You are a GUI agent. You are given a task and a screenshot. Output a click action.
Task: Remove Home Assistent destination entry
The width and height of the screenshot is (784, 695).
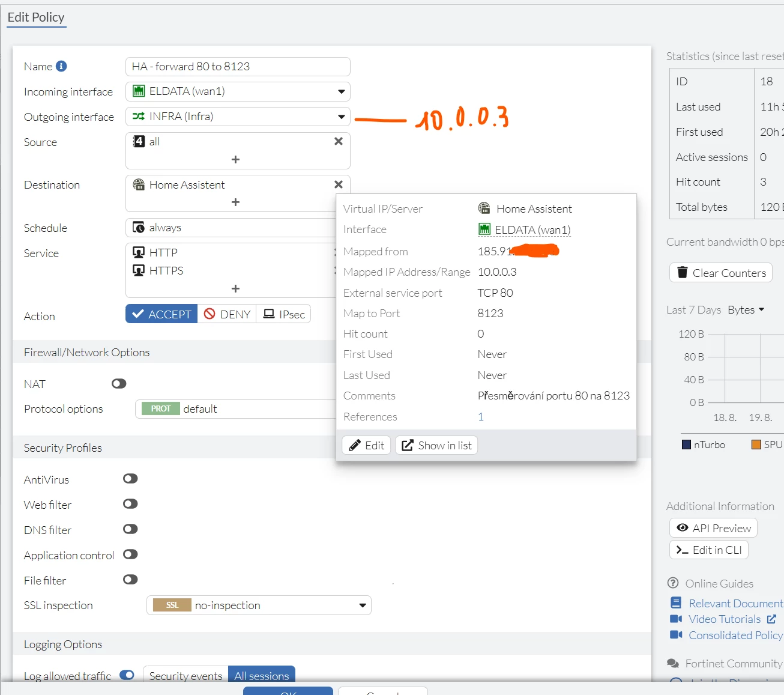point(339,184)
